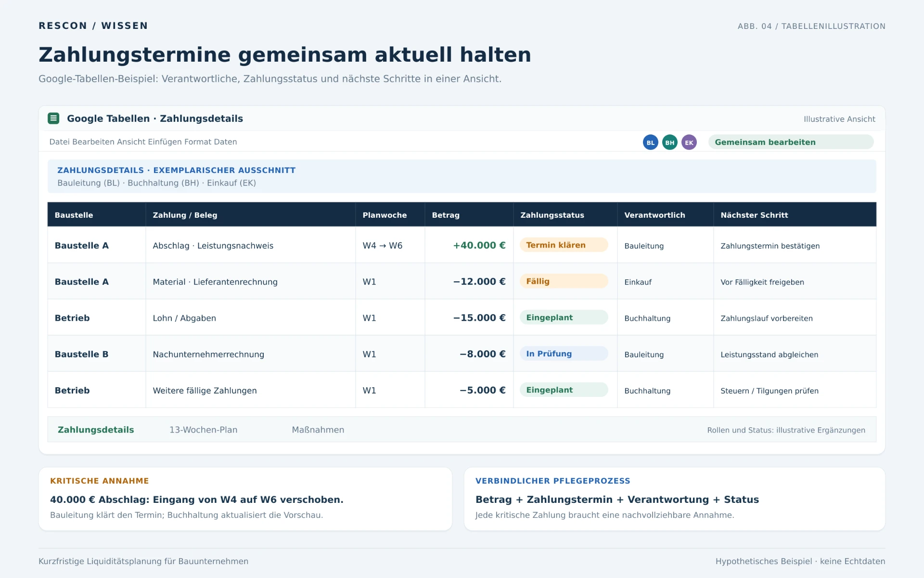This screenshot has height=578, width=924.
Task: Select the −8.000 € amount cell
Action: [469, 354]
